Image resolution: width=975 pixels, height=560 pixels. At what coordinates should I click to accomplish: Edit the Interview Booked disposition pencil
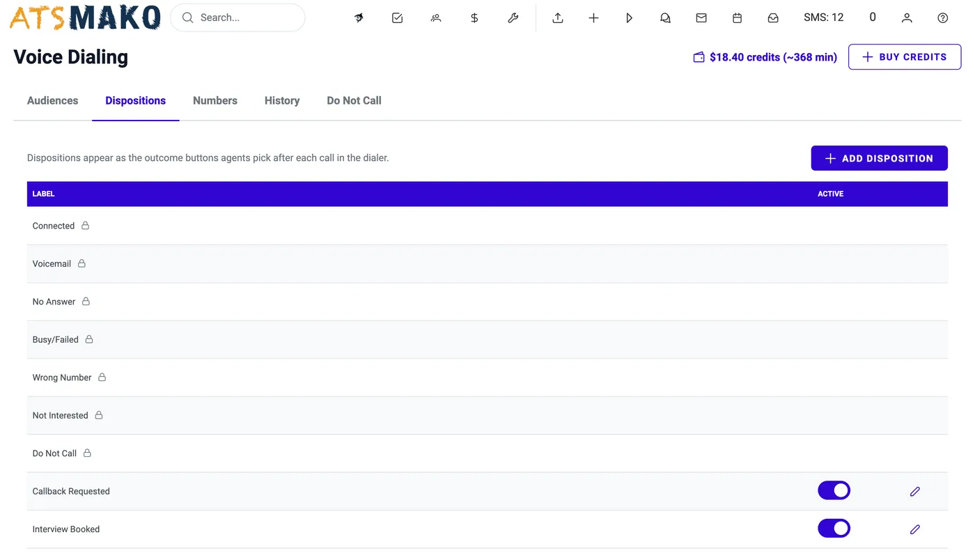[x=915, y=529]
